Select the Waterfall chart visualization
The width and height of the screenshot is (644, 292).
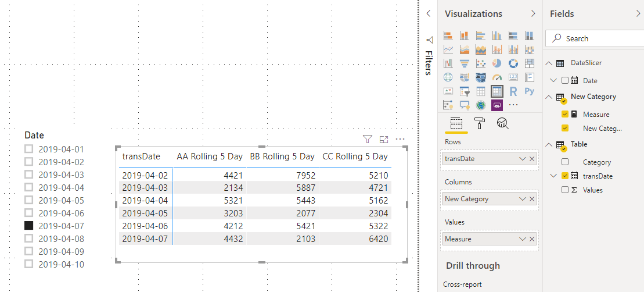pos(448,63)
